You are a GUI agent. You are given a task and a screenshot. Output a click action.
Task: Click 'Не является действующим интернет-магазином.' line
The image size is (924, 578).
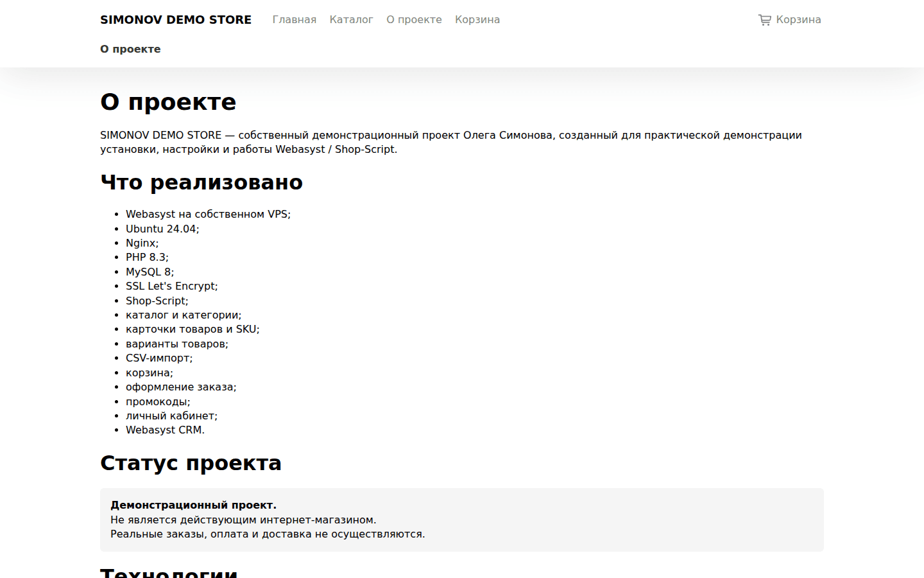point(243,520)
